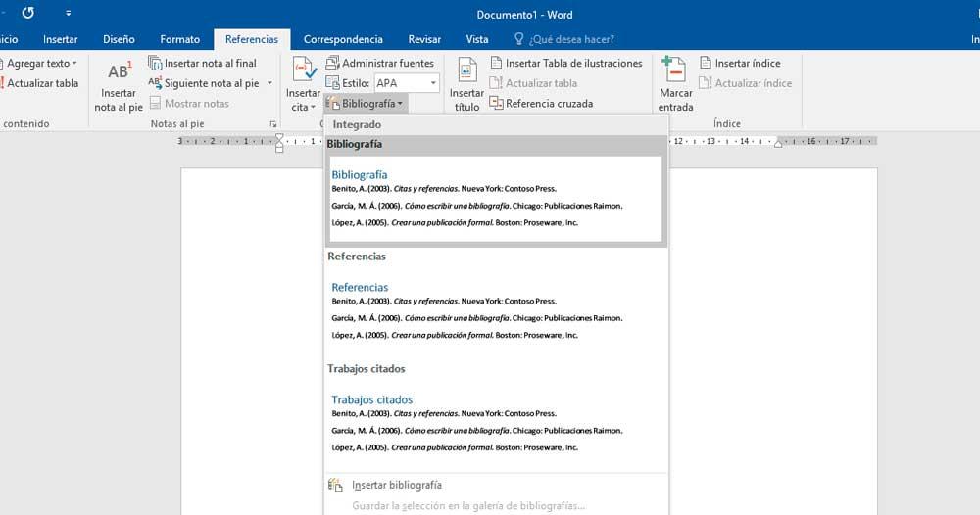This screenshot has width=980, height=515.
Task: Open the Notas al pie dialog launcher
Action: [x=273, y=124]
